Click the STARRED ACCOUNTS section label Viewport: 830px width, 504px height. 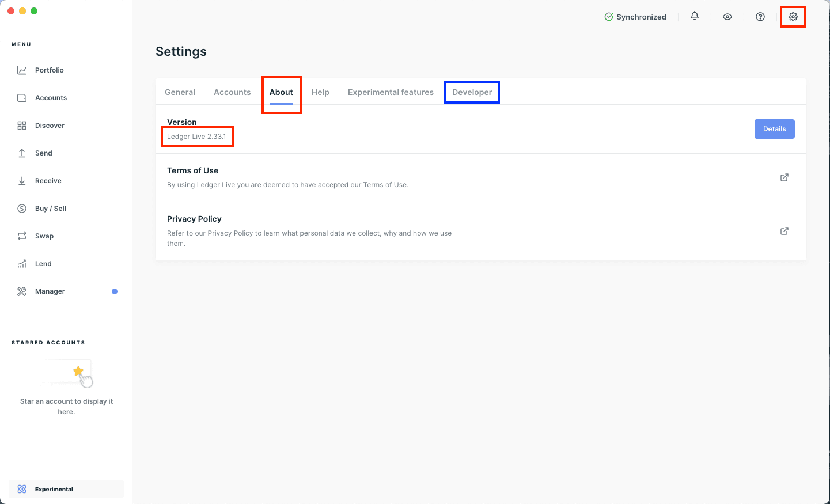pyautogui.click(x=48, y=343)
